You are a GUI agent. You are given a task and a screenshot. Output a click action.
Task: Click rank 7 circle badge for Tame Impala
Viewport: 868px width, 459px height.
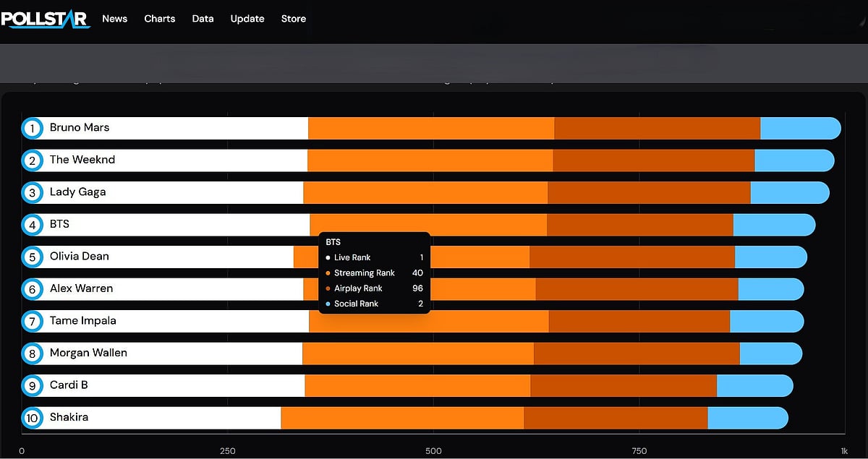pos(32,321)
